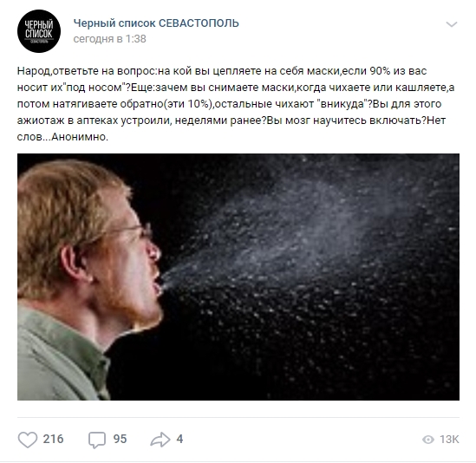
Task: Click the post line starting with ажиотаж в аптеках
Action: 231,121
